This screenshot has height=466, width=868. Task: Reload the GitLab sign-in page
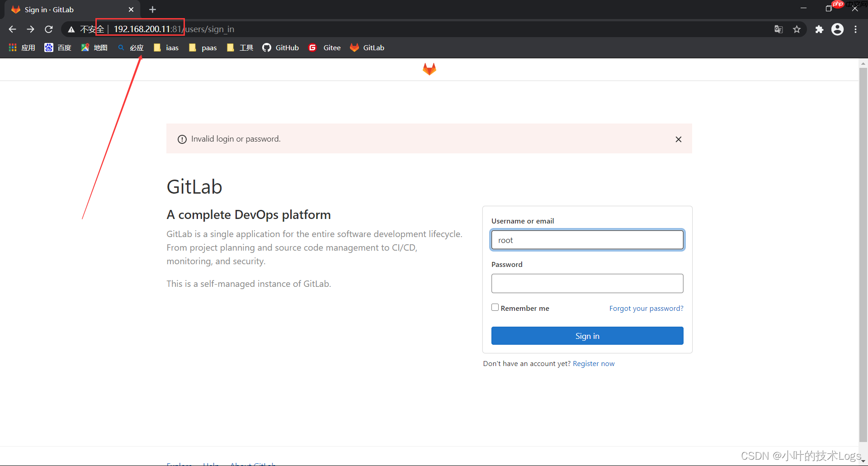coord(48,29)
